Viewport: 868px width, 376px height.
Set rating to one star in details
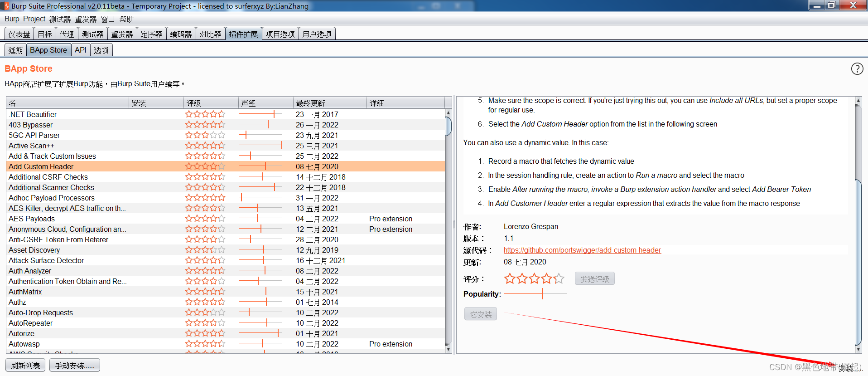click(510, 278)
